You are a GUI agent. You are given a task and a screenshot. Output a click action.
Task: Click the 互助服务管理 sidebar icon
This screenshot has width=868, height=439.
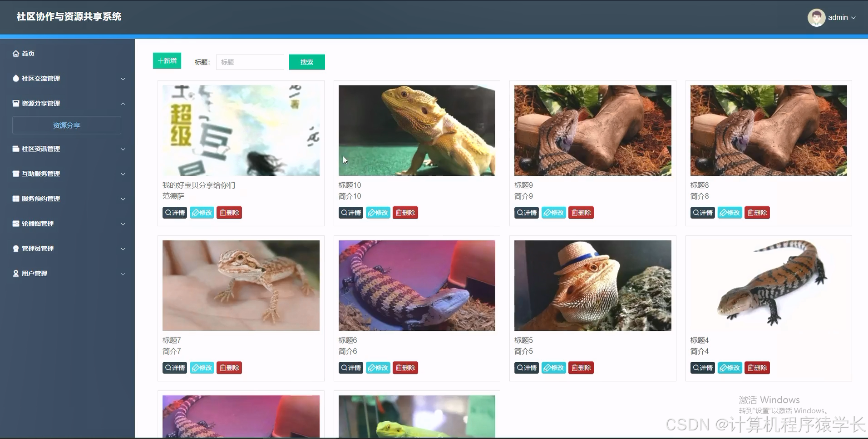16,174
